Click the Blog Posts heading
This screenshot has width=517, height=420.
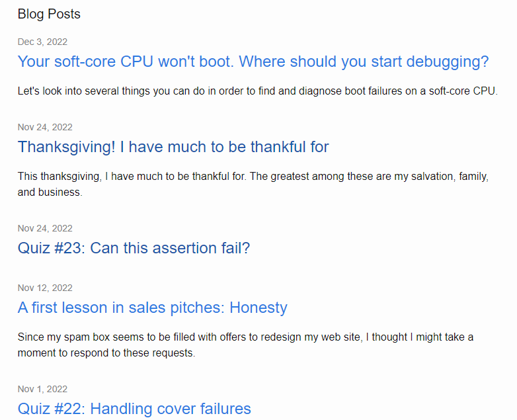pyautogui.click(x=49, y=14)
